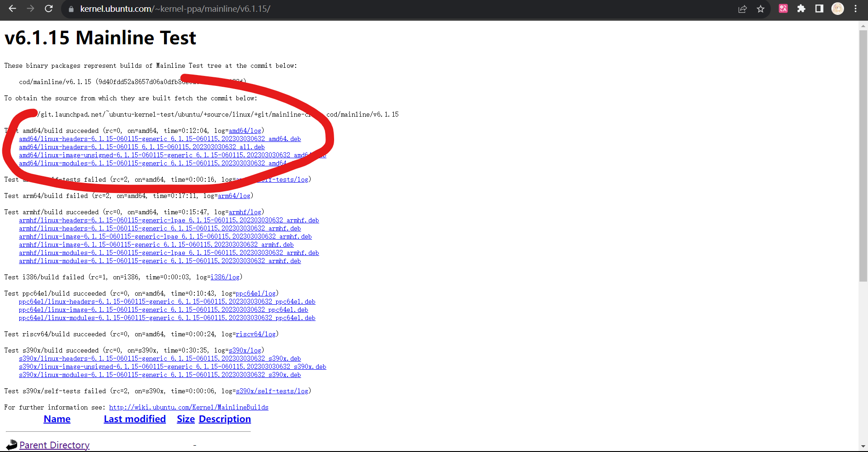Download armhf linux-image generic-lpae deb

click(165, 236)
